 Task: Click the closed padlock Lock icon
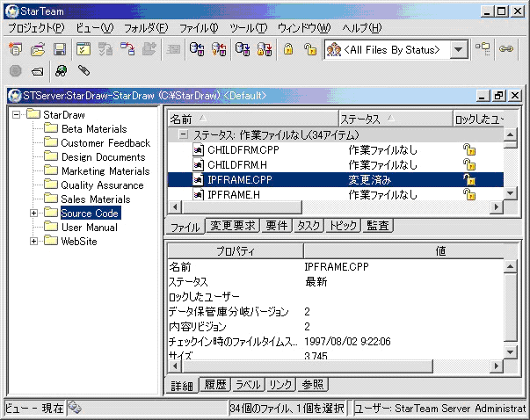(x=288, y=49)
